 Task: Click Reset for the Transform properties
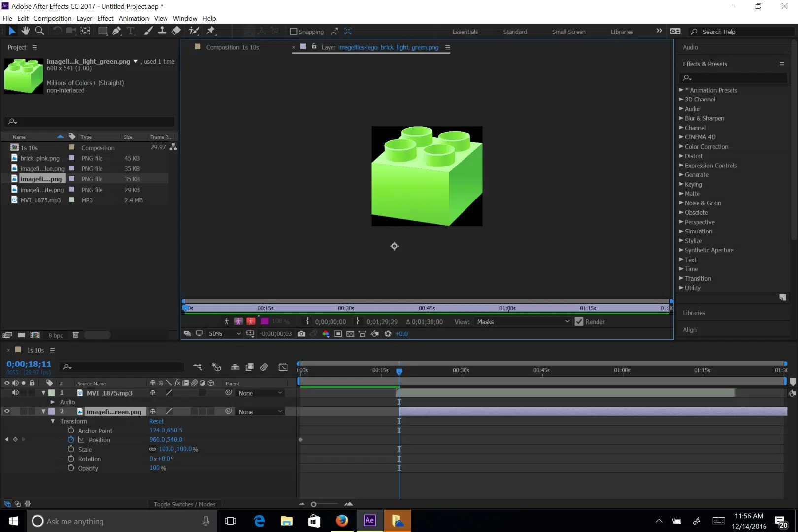pyautogui.click(x=156, y=421)
